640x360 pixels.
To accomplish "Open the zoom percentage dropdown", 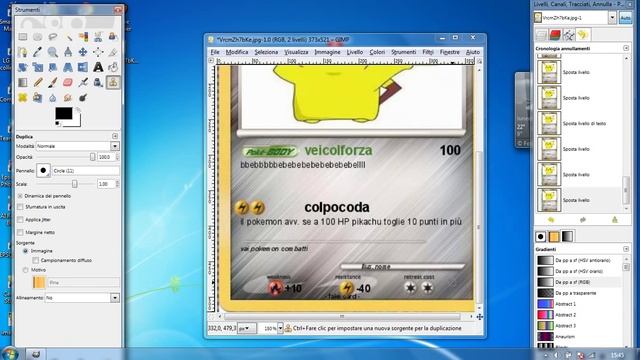I will 280,328.
